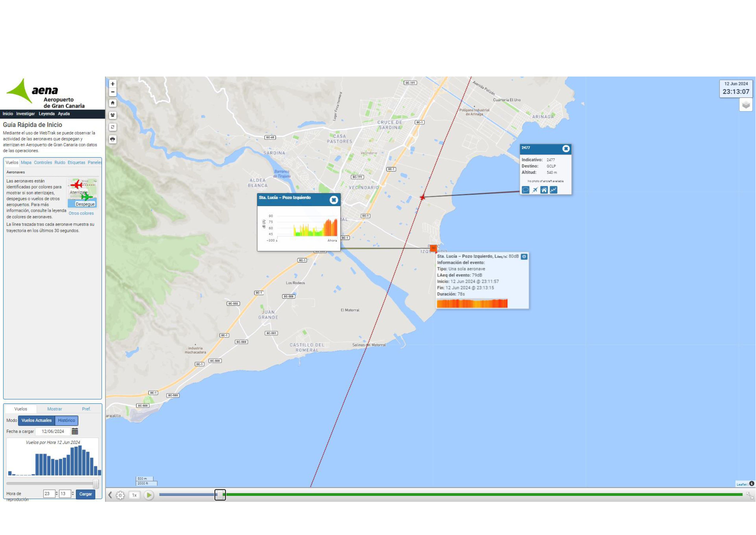Click the flight track graph icon in the 2477 popup
Image resolution: width=756 pixels, height=535 pixels.
[553, 190]
